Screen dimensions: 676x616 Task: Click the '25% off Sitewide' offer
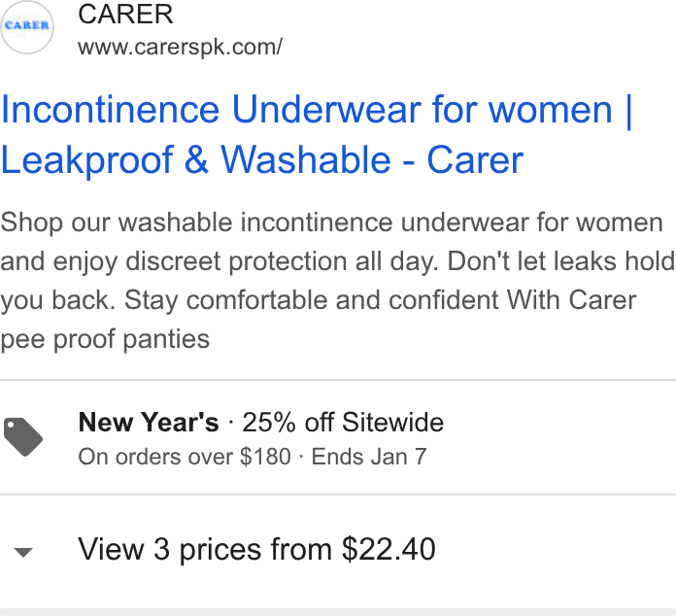tap(343, 422)
